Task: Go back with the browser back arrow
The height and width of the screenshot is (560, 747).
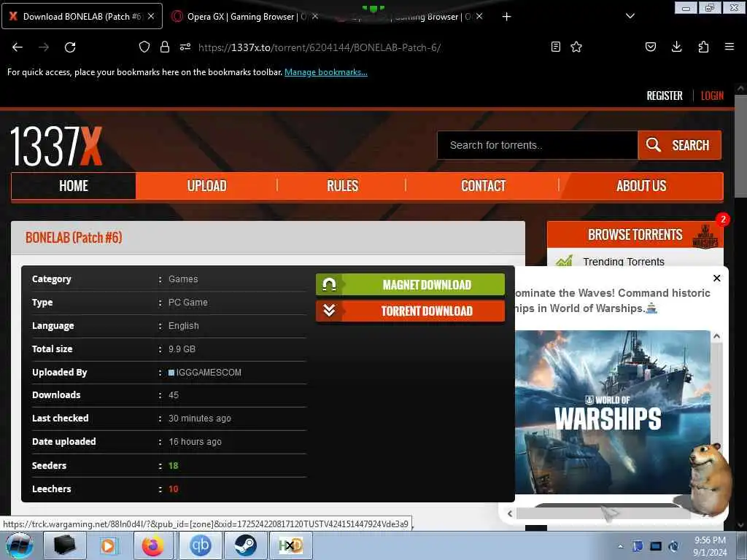Action: [x=18, y=47]
